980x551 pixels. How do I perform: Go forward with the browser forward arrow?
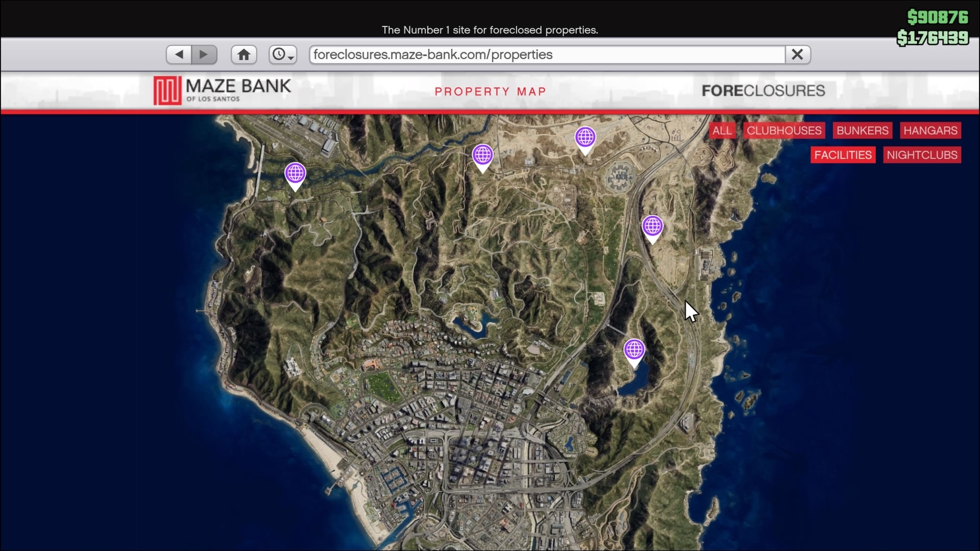[x=204, y=55]
